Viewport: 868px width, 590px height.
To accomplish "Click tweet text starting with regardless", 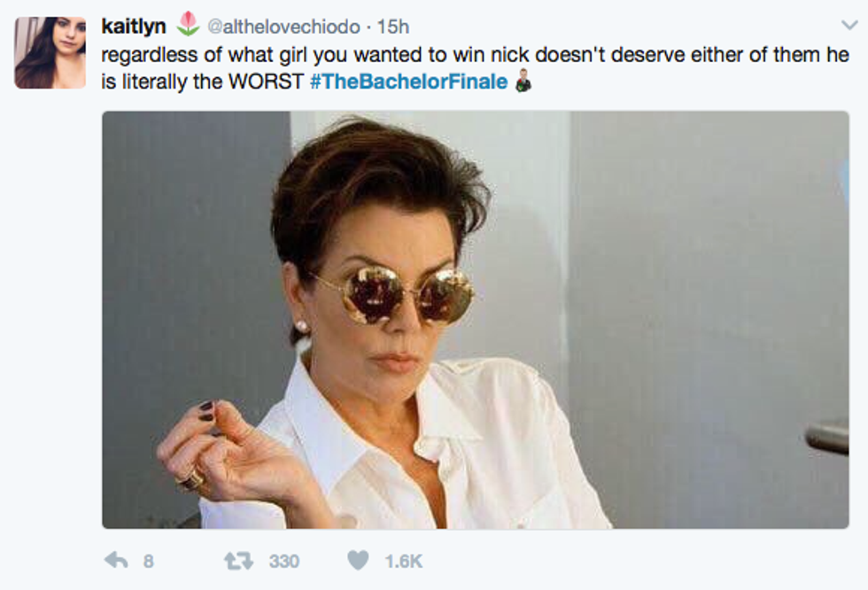I will tap(475, 68).
